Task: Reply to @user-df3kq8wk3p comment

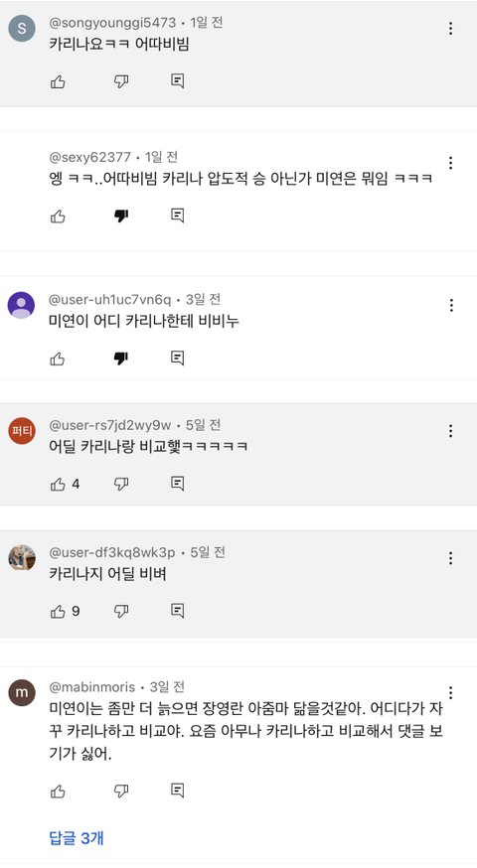Action: tap(177, 611)
